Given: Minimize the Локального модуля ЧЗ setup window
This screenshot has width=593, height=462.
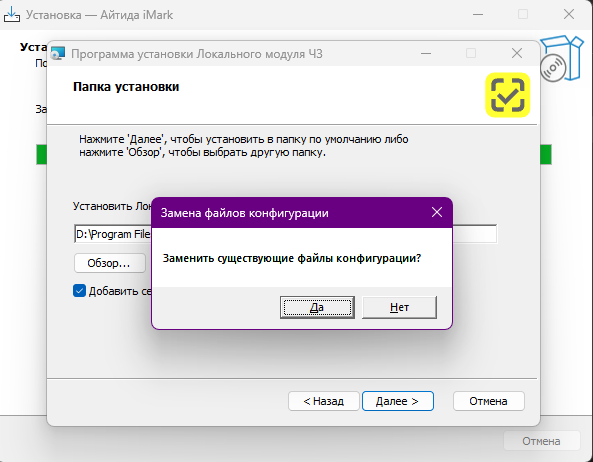Looking at the screenshot, I should point(426,53).
